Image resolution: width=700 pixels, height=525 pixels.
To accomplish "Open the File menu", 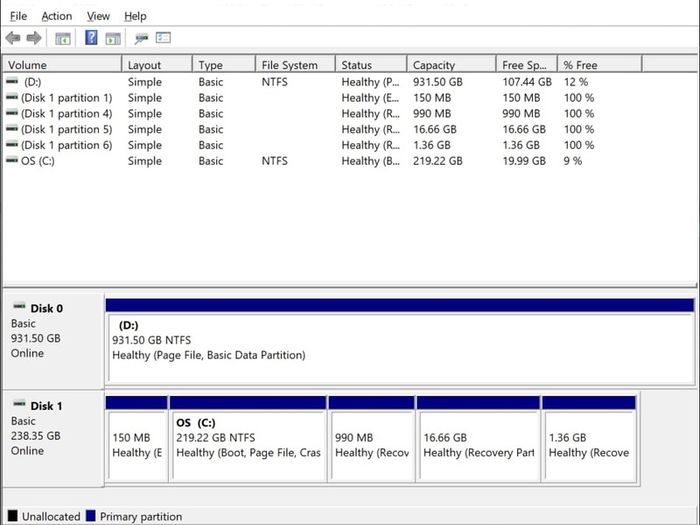I will click(18, 16).
